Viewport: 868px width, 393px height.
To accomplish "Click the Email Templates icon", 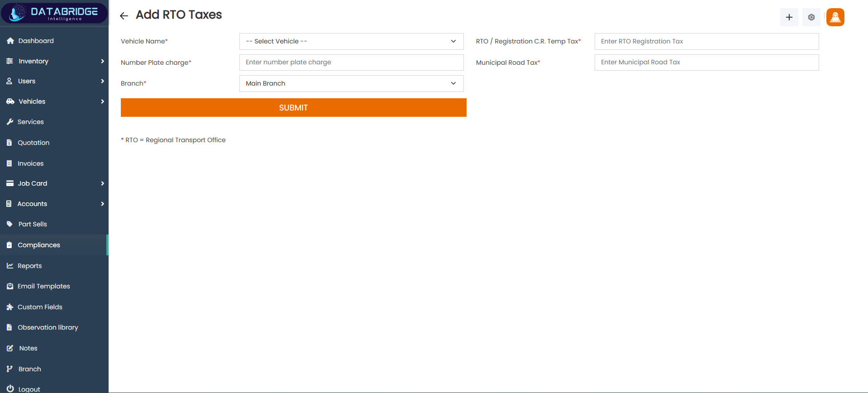I will tap(10, 286).
